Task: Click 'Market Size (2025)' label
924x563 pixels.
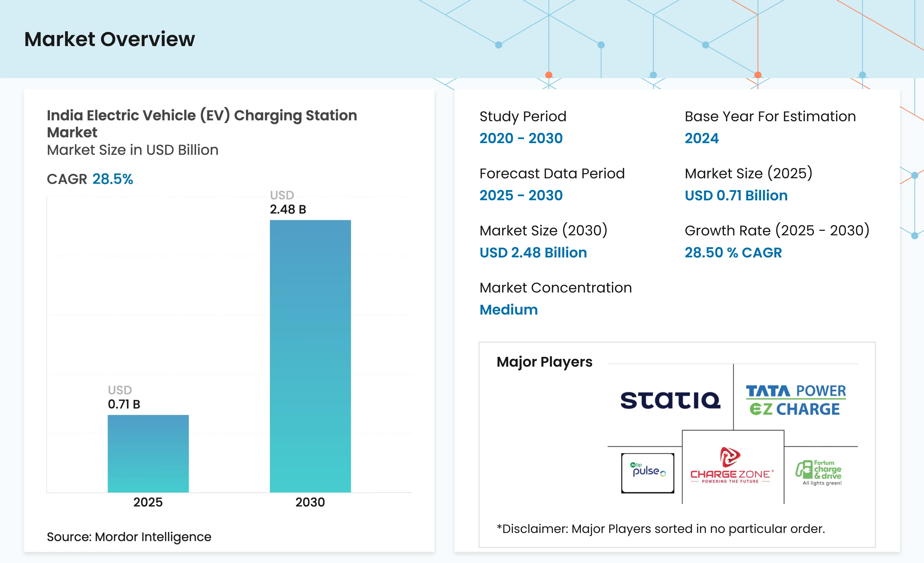Action: [x=749, y=173]
